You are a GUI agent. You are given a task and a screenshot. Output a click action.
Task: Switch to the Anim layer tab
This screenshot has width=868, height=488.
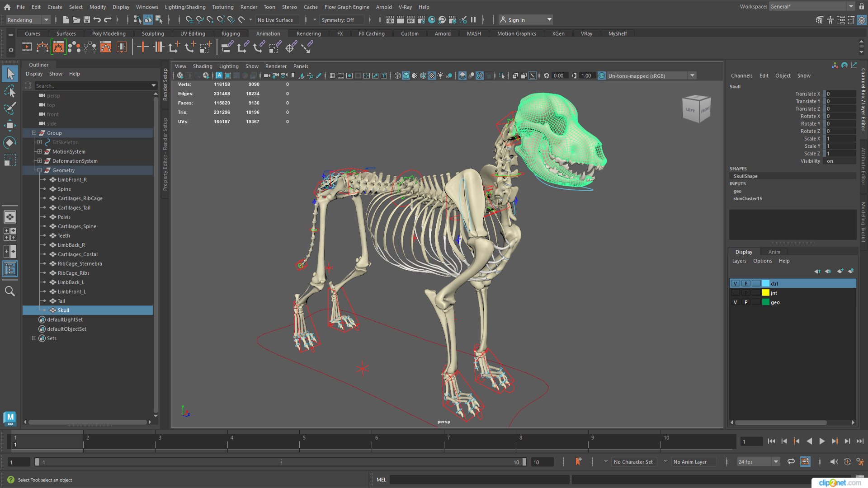(x=774, y=252)
